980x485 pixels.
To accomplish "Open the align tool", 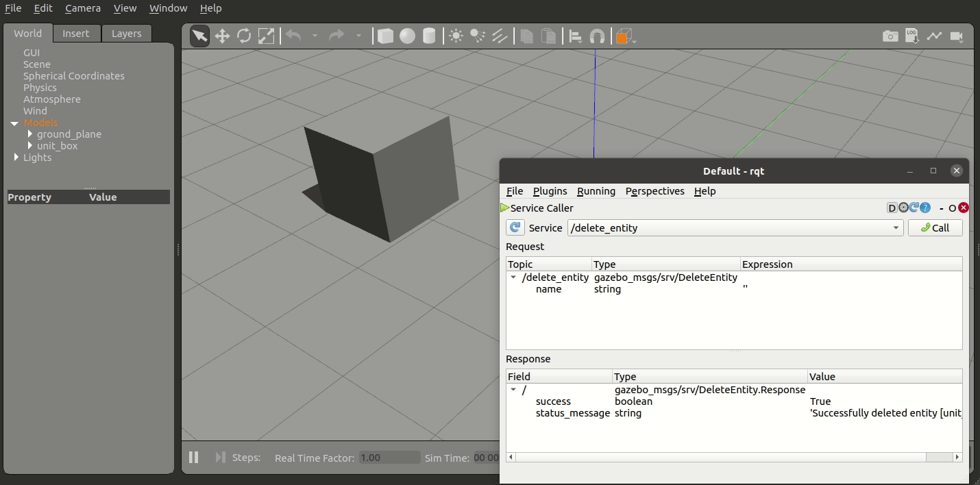I will 576,36.
